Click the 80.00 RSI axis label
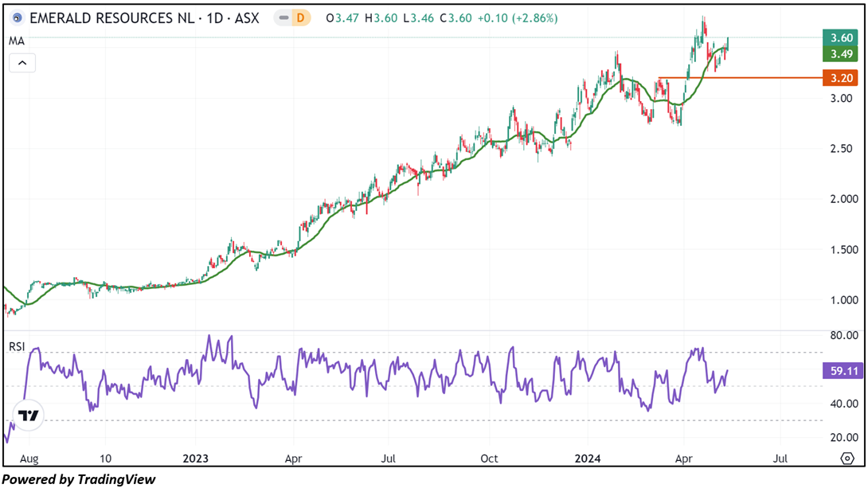Image resolution: width=868 pixels, height=488 pixels. (x=844, y=335)
